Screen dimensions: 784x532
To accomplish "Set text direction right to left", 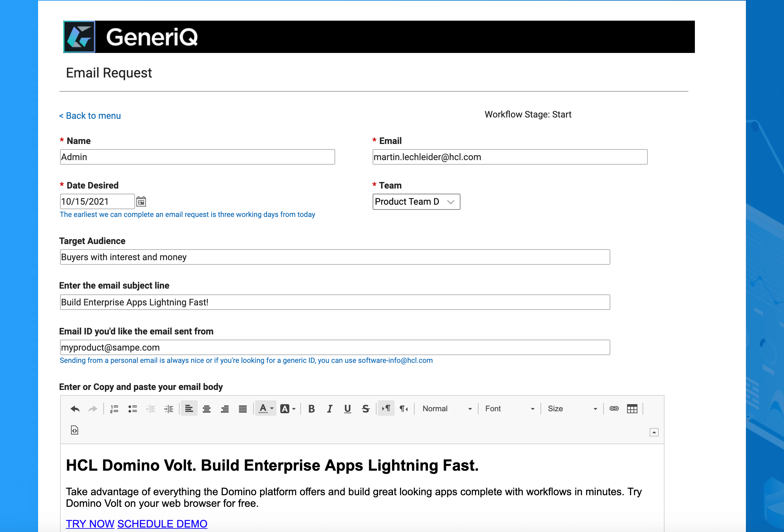I will pyautogui.click(x=404, y=409).
